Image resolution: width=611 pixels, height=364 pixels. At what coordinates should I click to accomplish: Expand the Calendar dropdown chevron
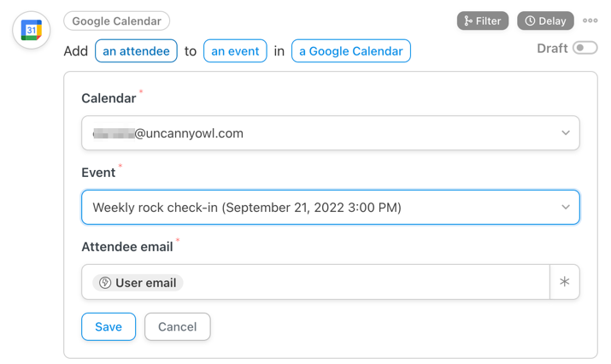pyautogui.click(x=566, y=133)
